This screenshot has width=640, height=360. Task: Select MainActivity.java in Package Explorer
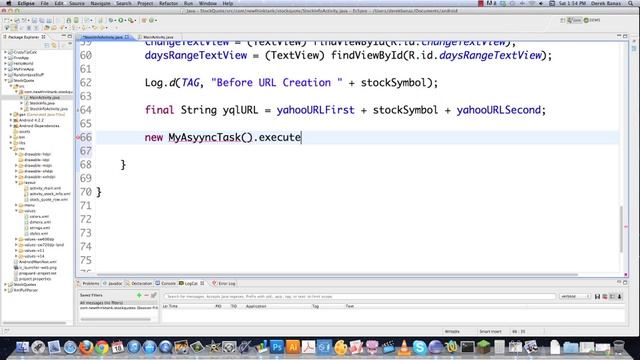[44, 98]
